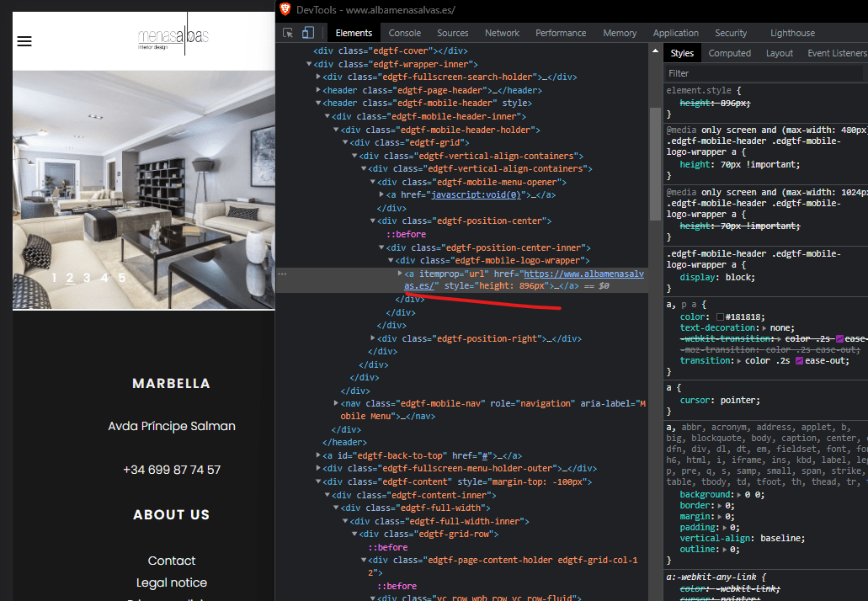Open the easing editor for transition ease-out

pyautogui.click(x=799, y=361)
